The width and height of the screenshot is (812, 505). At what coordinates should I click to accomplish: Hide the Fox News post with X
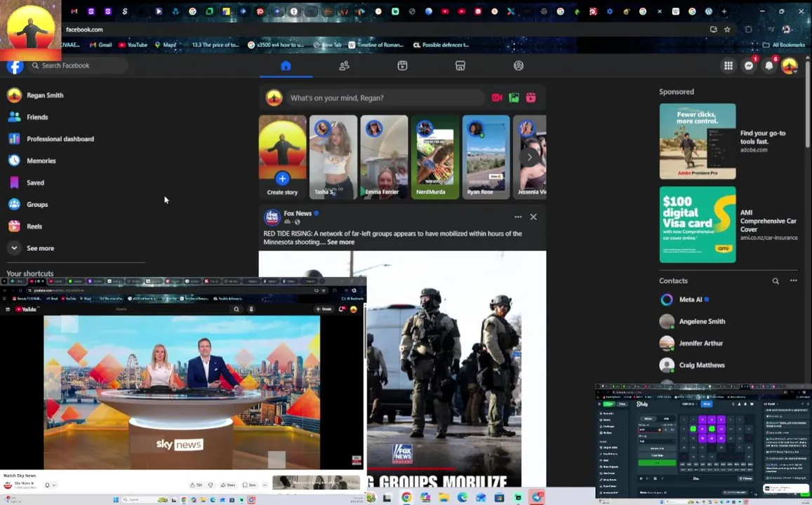pyautogui.click(x=533, y=217)
